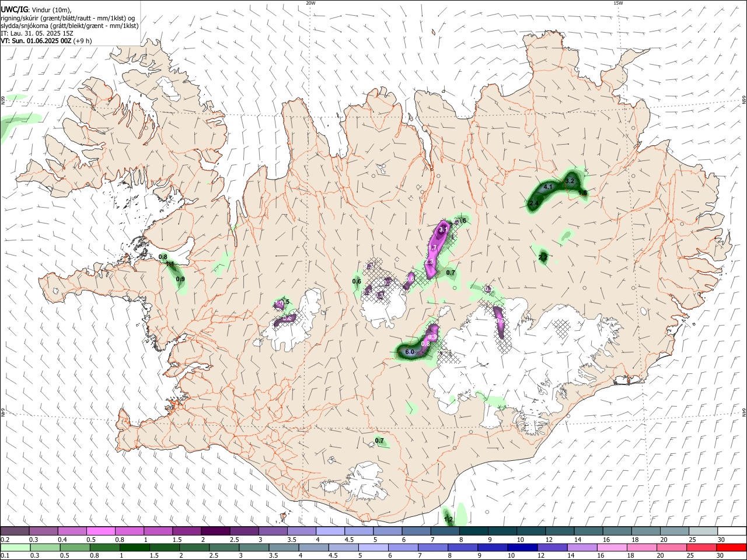747x560 pixels.
Task: Select the 2.2 rain value label
Action: 543,257
